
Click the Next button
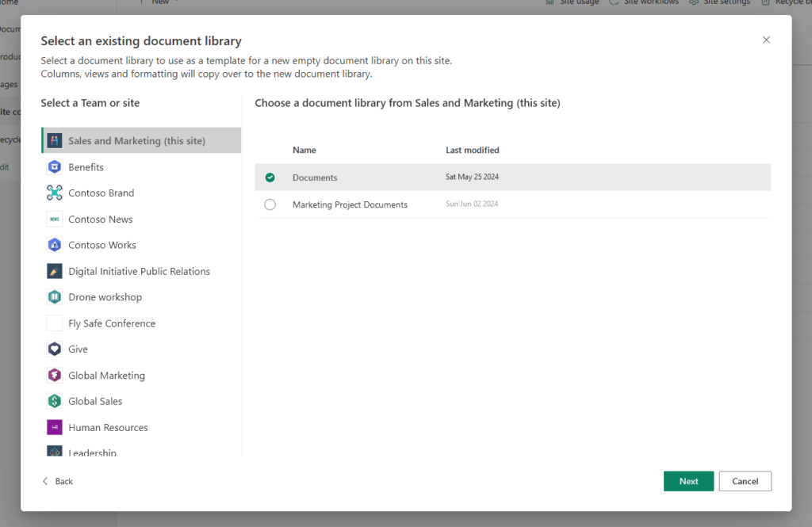tap(689, 481)
